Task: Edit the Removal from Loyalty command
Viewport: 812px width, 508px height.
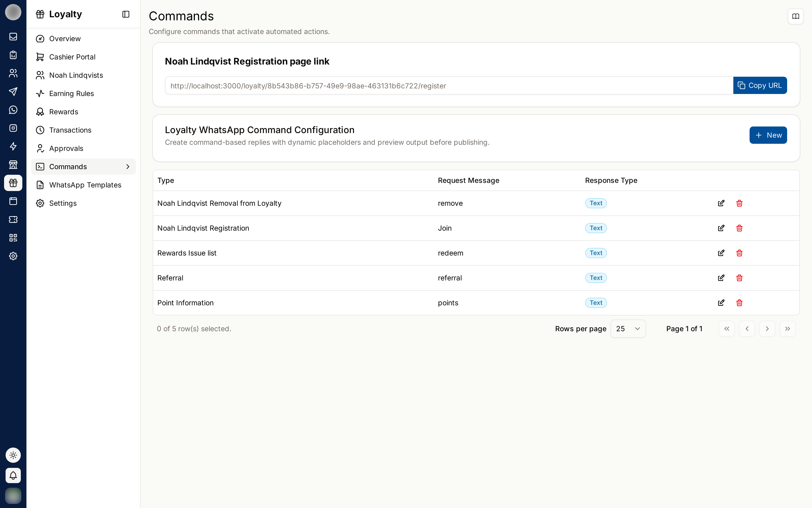Action: (x=721, y=203)
